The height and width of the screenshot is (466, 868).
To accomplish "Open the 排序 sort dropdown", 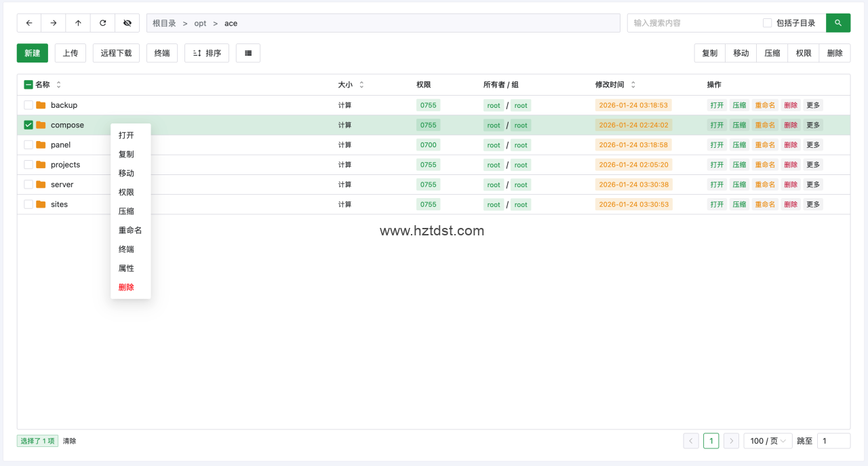I will pyautogui.click(x=207, y=53).
